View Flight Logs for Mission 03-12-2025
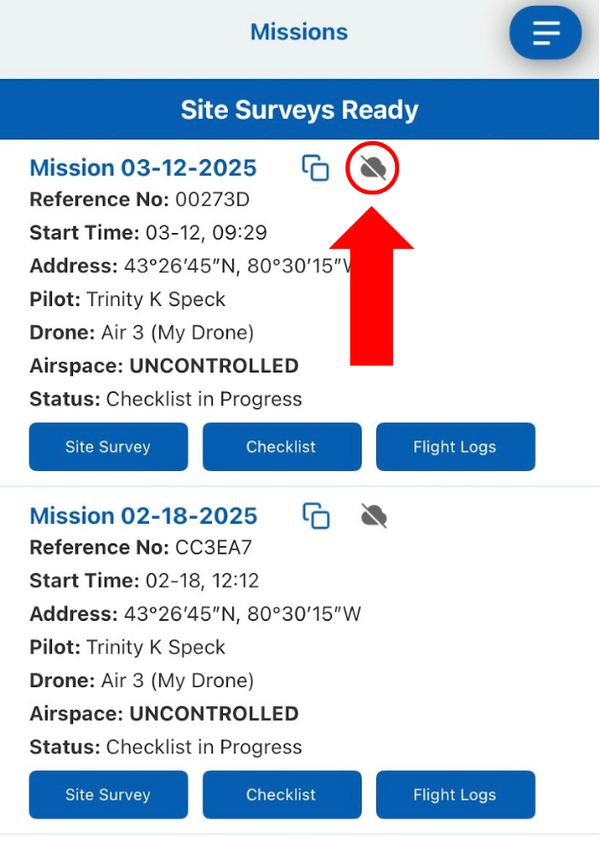The height and width of the screenshot is (841, 600). pos(455,447)
